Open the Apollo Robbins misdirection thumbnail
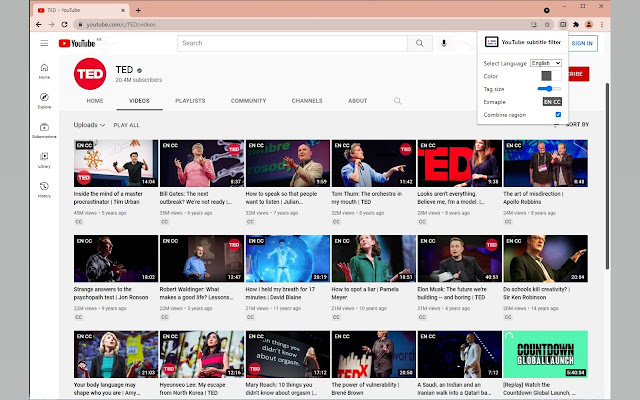 pyautogui.click(x=546, y=163)
